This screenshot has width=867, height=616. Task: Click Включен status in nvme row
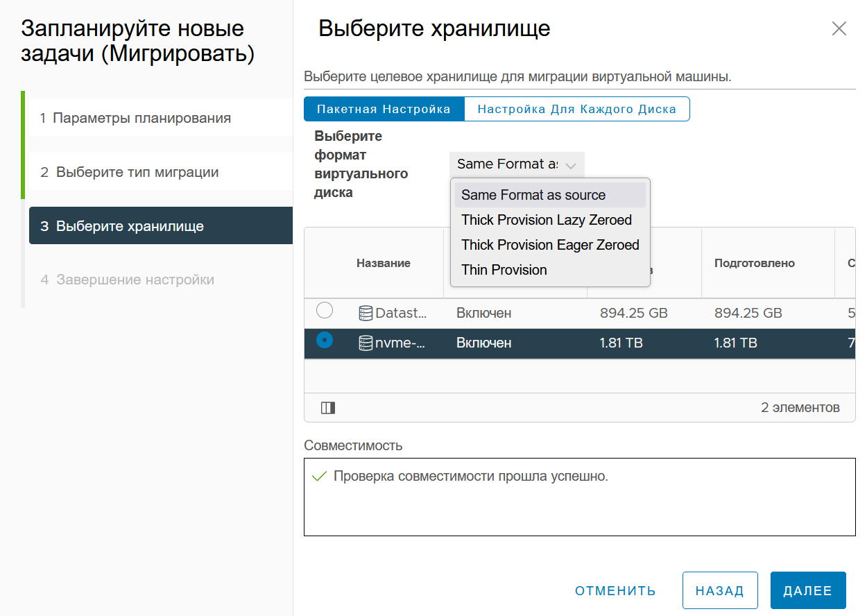point(484,343)
